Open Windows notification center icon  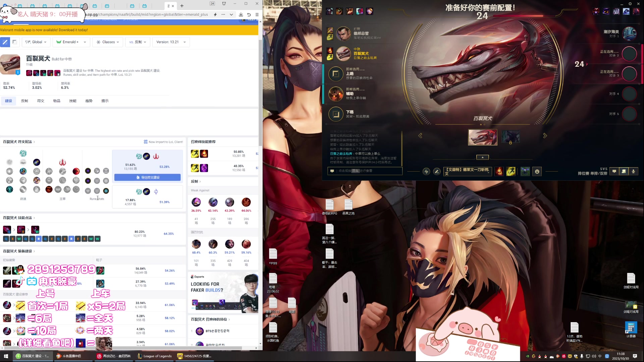click(635, 356)
